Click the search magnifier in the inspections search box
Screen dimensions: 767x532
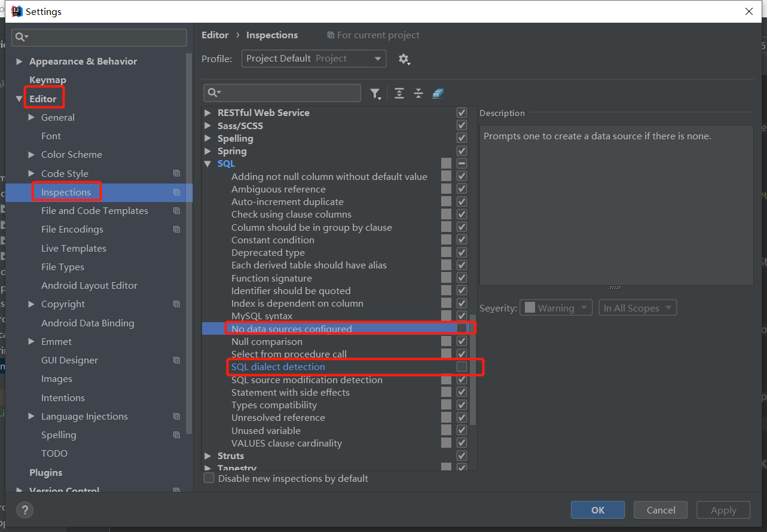pyautogui.click(x=214, y=93)
